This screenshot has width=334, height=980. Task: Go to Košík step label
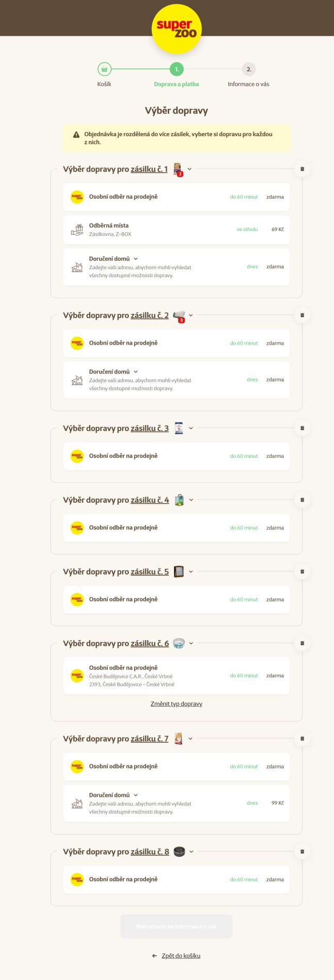click(104, 84)
